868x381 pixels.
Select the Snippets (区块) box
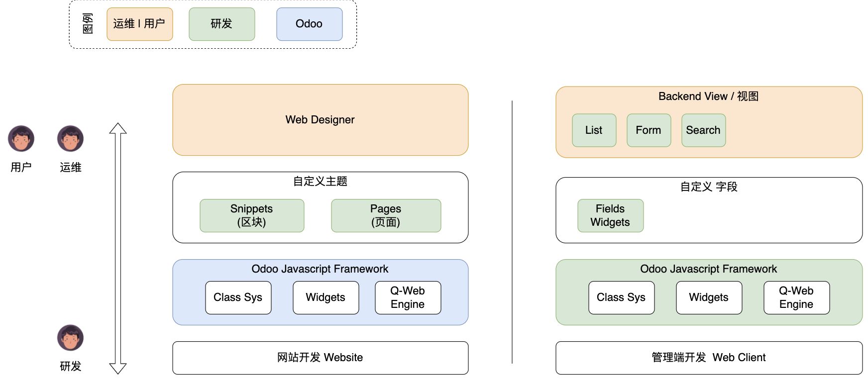(252, 216)
